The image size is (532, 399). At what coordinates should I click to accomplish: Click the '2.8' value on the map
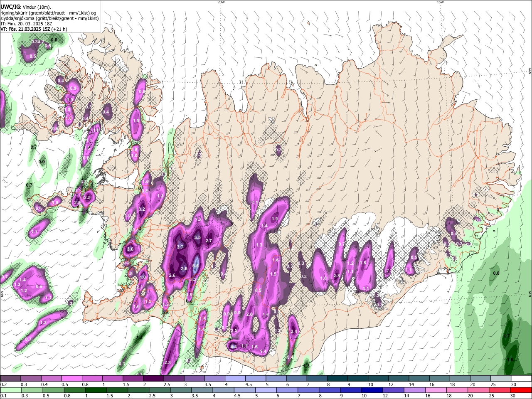337,276
